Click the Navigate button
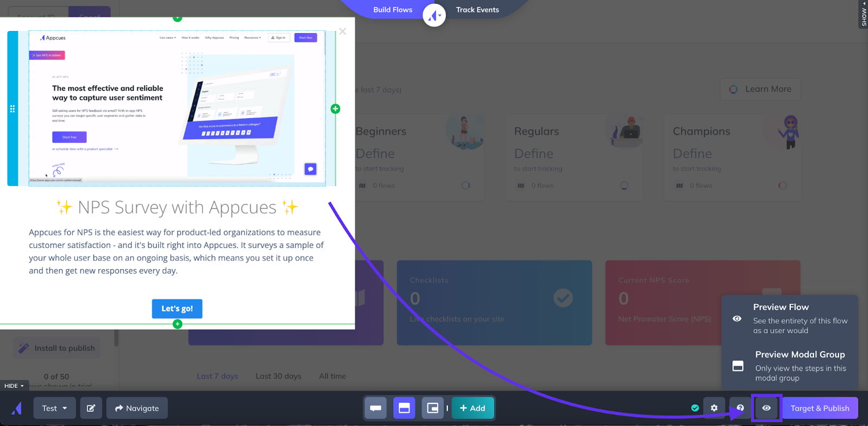This screenshot has height=426, width=868. [x=137, y=408]
